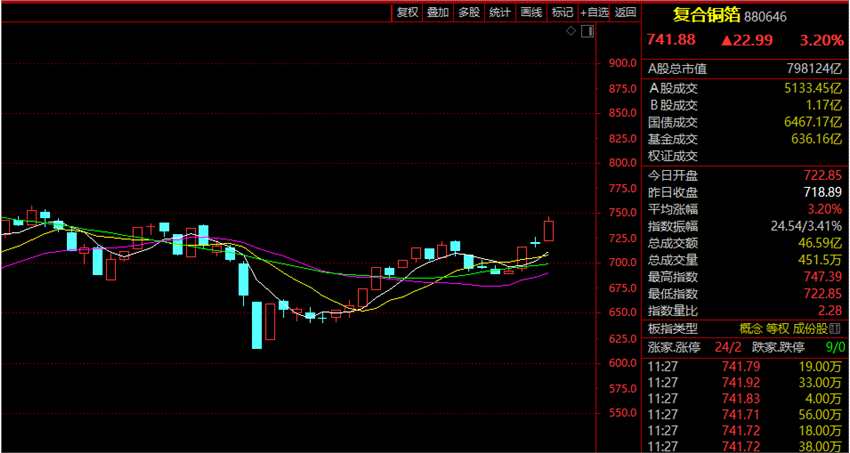Screen dimensions: 850x453
Task: Select the tick row with volume 38.00万
Action: coord(745,447)
